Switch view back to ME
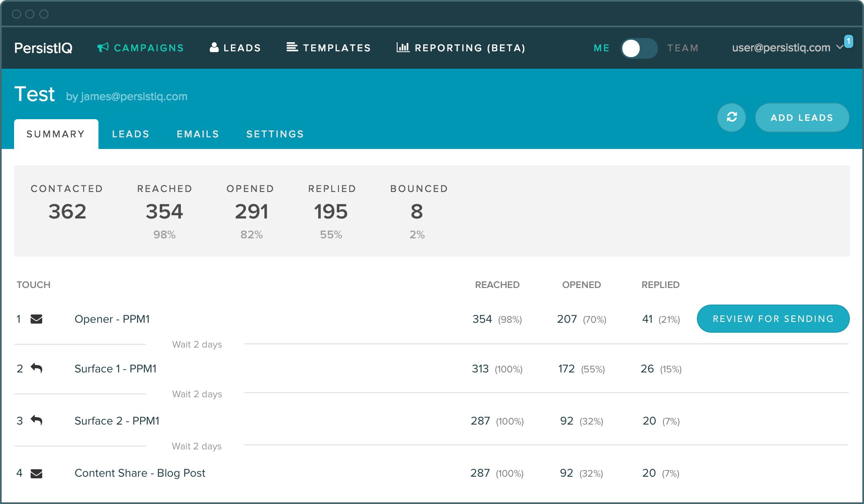Viewport: 864px width, 504px height. (x=601, y=48)
